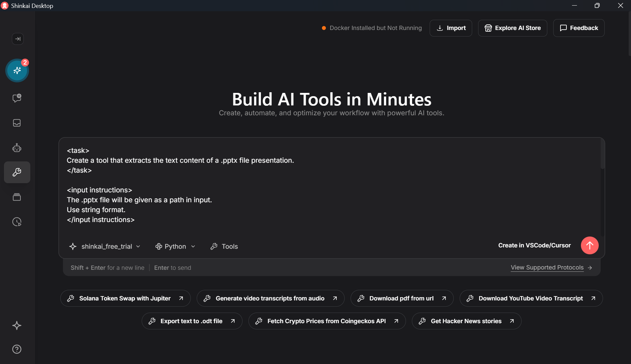Screen dimensions: 631x364
Task: Open the Explore AI Store page
Action: point(513,28)
